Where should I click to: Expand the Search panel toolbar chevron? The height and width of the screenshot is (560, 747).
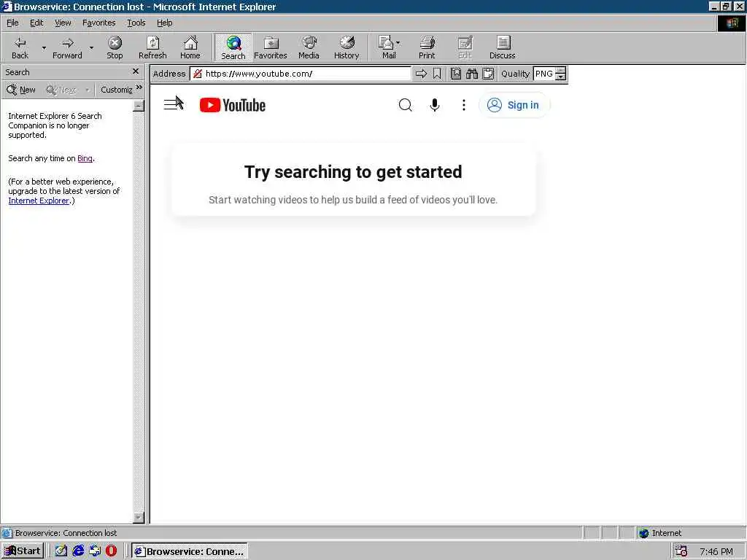[139, 87]
